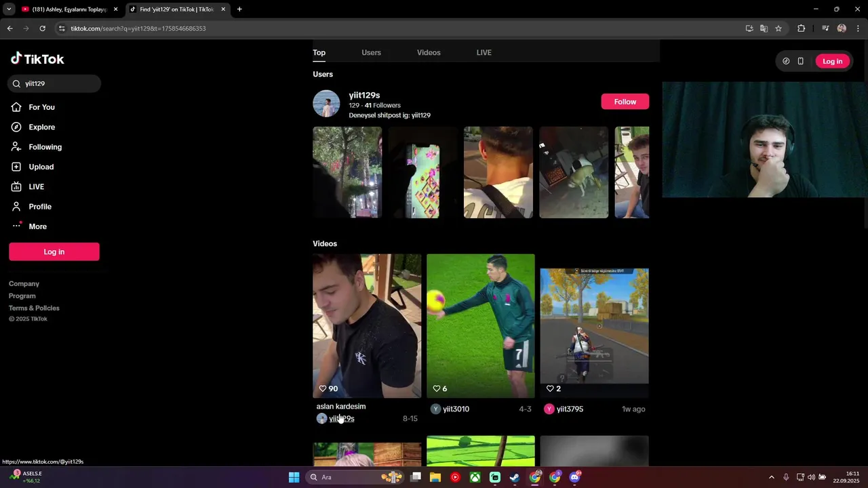This screenshot has height=488, width=868.
Task: Open the yiit3795 game video thumbnail
Action: click(x=594, y=326)
